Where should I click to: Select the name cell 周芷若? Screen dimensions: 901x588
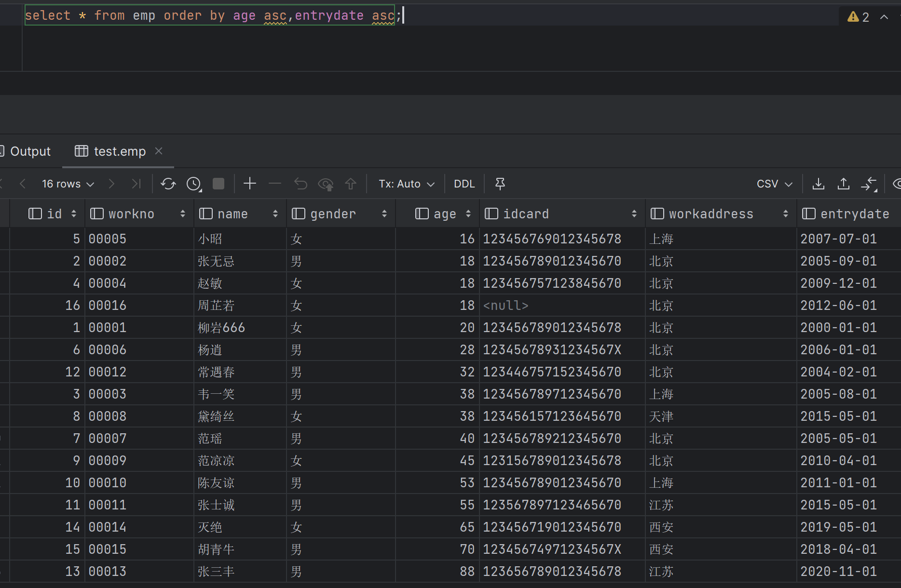[240, 306]
